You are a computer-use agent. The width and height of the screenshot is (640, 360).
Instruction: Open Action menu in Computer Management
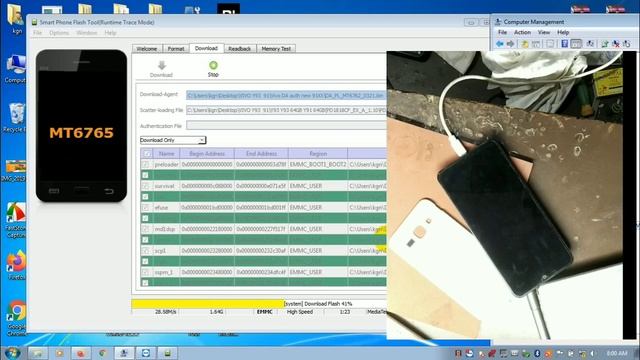pos(522,32)
